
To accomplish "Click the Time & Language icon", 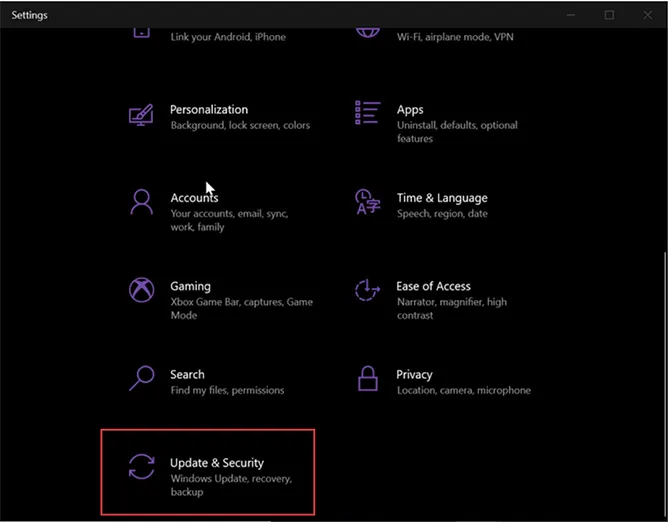I will [x=368, y=202].
